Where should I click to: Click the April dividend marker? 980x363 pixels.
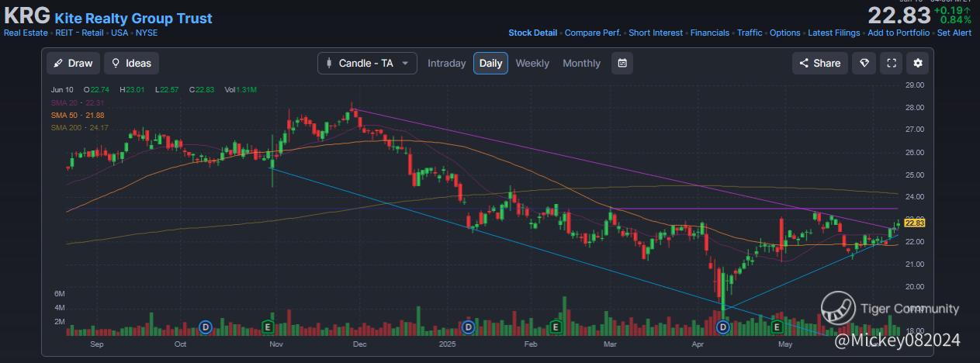click(x=723, y=327)
